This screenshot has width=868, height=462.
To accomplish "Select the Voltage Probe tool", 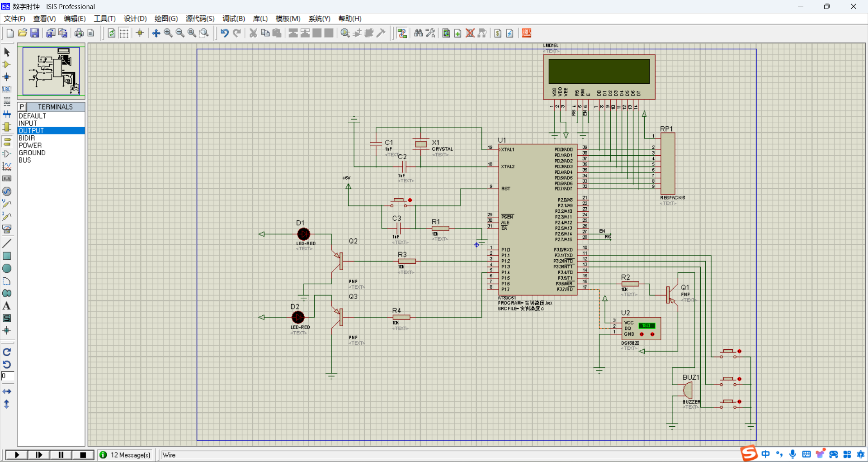I will pyautogui.click(x=7, y=204).
